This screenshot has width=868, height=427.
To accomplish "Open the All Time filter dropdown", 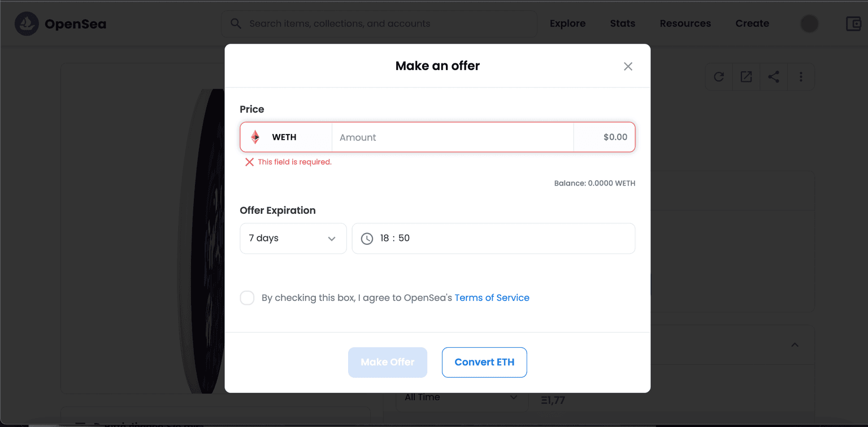I will [461, 398].
